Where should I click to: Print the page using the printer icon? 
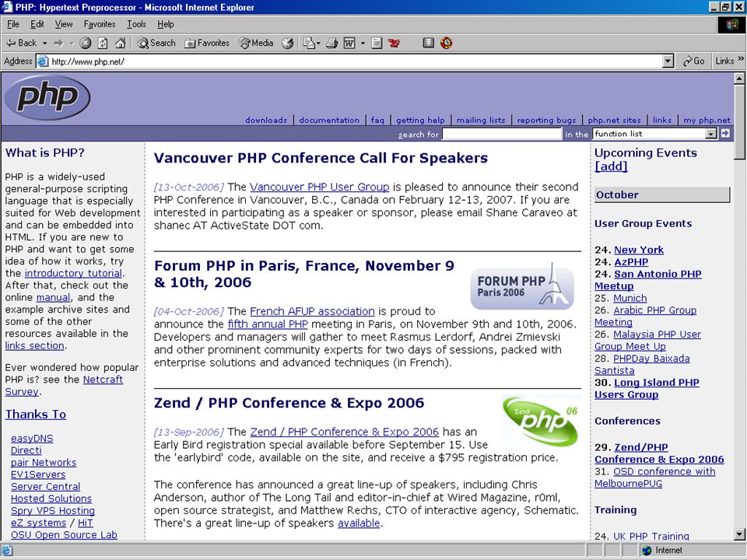click(x=332, y=44)
